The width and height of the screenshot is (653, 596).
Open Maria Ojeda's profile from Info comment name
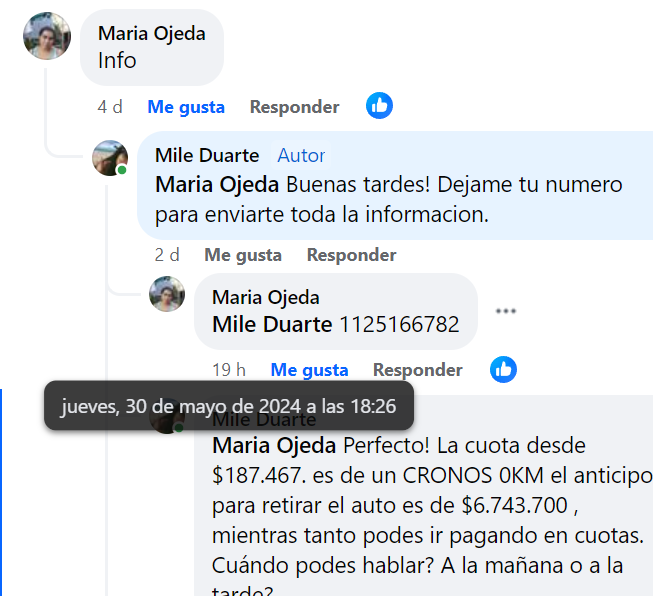[152, 33]
